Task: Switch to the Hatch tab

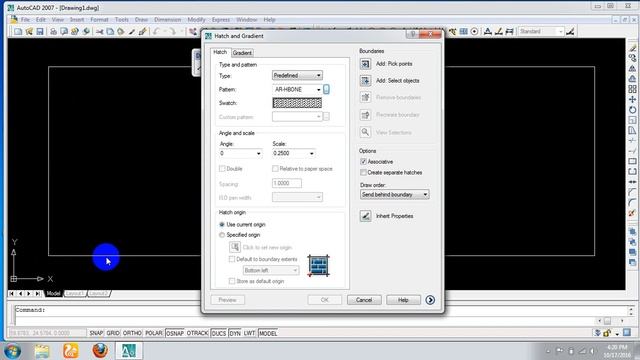Action: coord(220,52)
